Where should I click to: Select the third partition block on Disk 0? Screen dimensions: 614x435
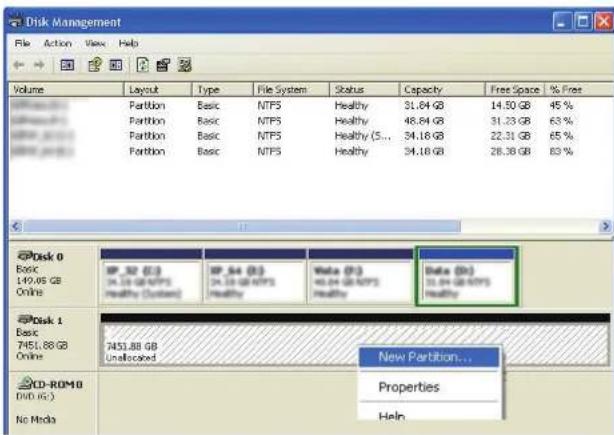(360, 276)
